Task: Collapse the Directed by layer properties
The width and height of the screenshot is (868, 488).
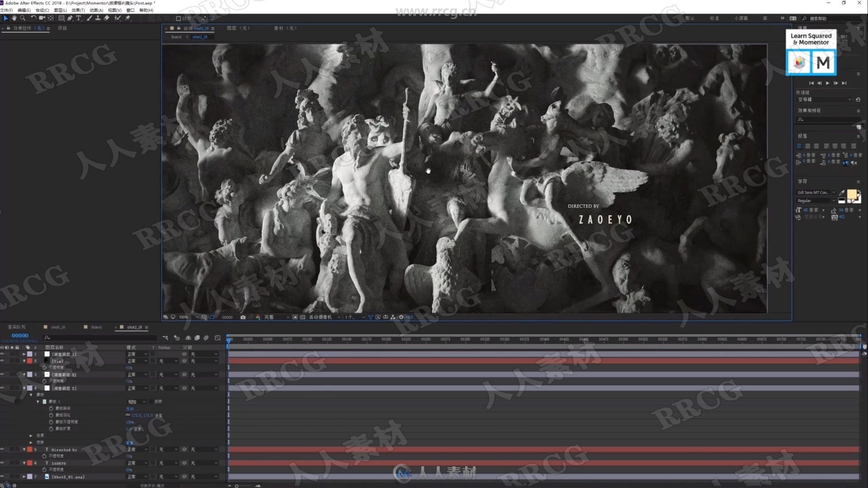Action: tap(24, 450)
